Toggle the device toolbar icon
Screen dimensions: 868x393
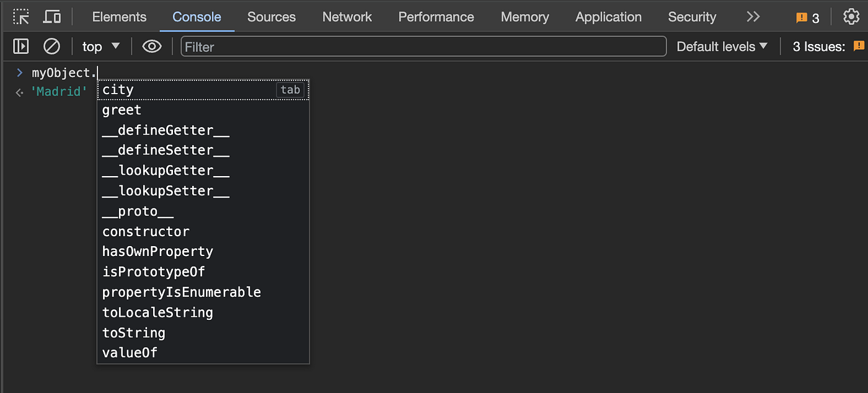click(x=52, y=17)
